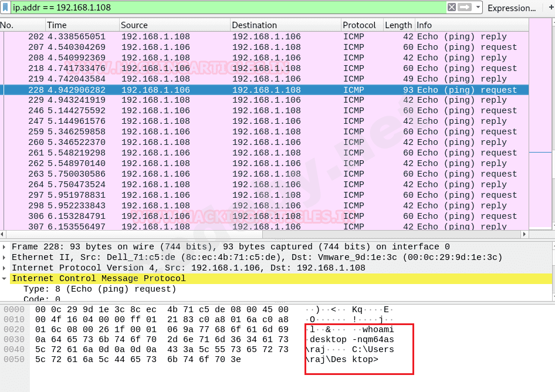
Task: Select packet number 202 row
Action: pos(265,36)
